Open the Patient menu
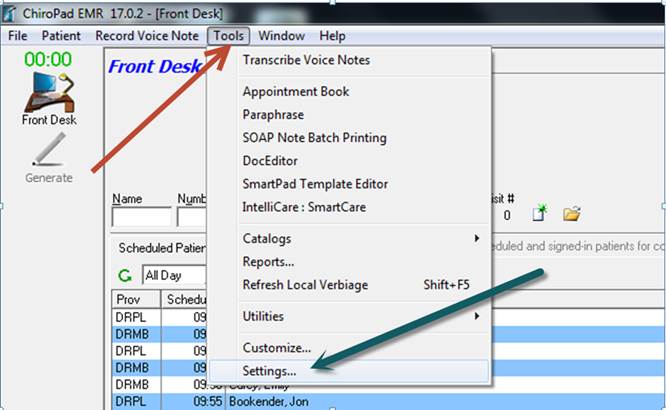The height and width of the screenshot is (410, 666). pos(61,36)
